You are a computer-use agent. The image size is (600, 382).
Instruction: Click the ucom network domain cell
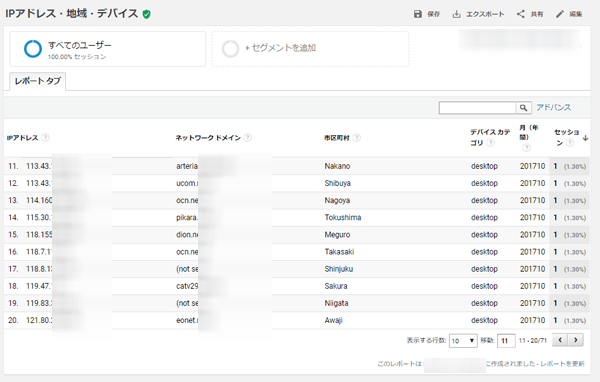point(187,183)
